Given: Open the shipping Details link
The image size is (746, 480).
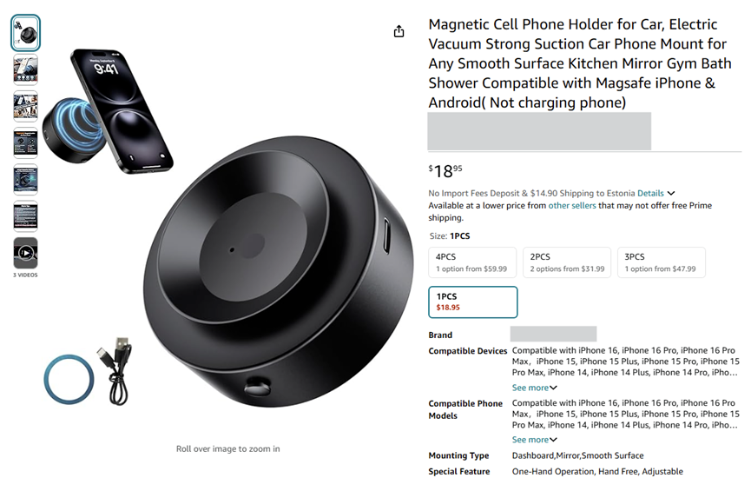Looking at the screenshot, I should (650, 193).
